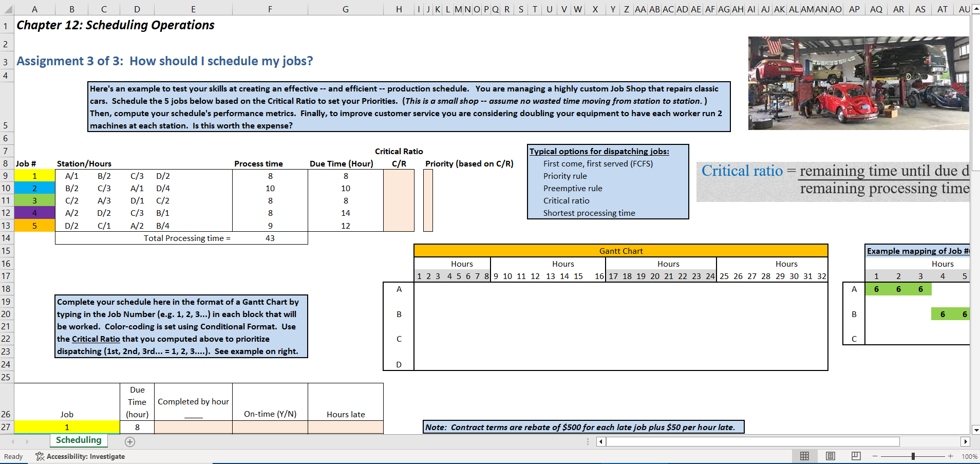
Task: Switch to Normal view in the status bar
Action: [x=805, y=456]
